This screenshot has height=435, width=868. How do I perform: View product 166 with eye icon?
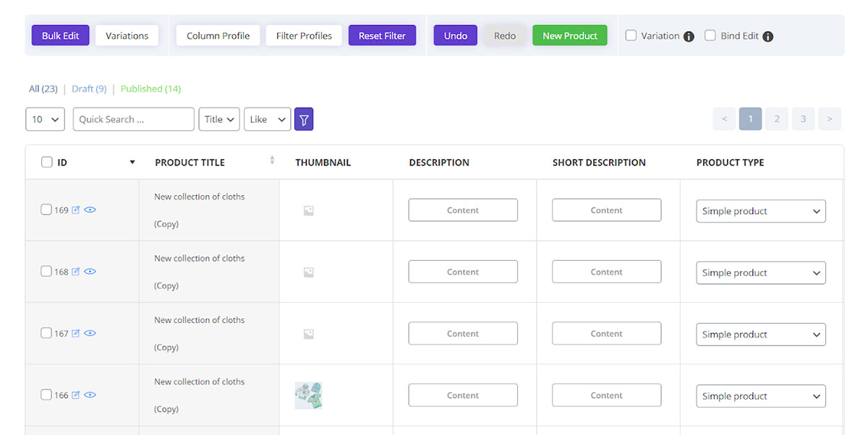pos(90,395)
